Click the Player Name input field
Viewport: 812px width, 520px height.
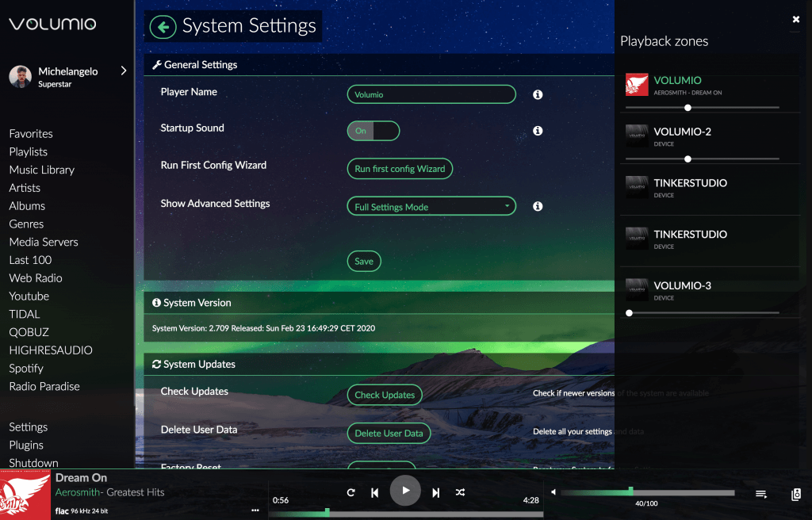point(431,94)
